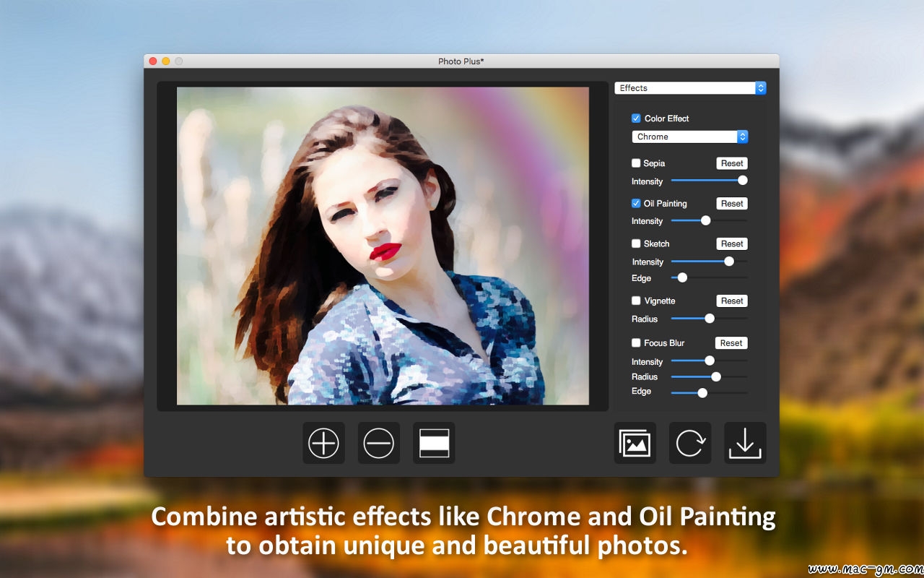The width and height of the screenshot is (924, 578).
Task: Open the Effects panel dropdown
Action: [x=690, y=88]
